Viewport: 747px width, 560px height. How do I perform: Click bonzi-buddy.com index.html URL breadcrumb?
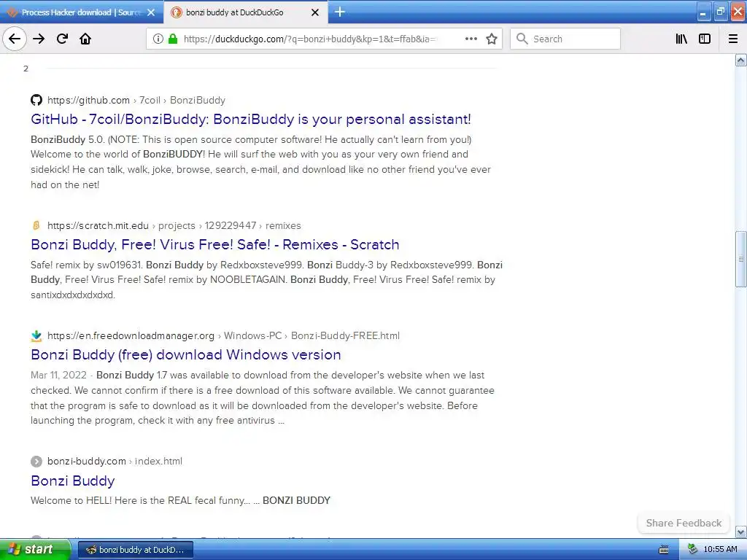tap(115, 461)
